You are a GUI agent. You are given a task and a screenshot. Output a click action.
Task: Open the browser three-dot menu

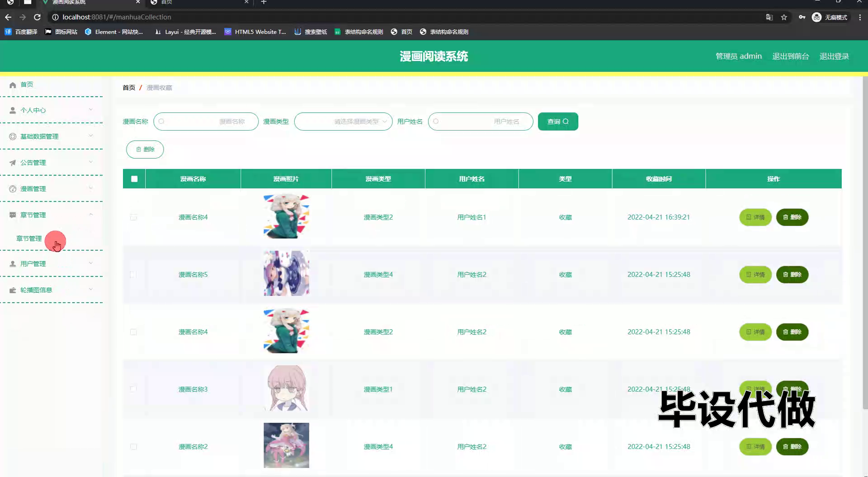(860, 17)
